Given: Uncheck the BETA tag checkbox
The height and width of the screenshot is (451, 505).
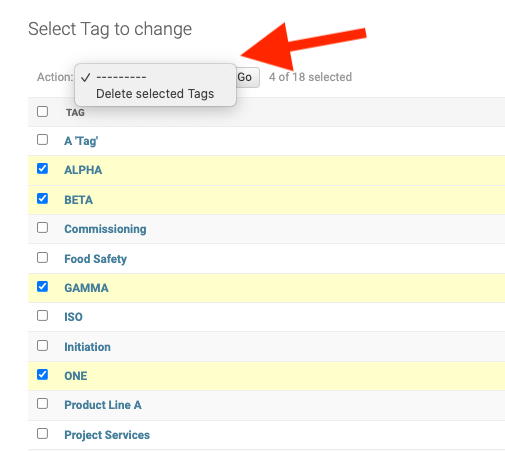Looking at the screenshot, I should (x=42, y=199).
